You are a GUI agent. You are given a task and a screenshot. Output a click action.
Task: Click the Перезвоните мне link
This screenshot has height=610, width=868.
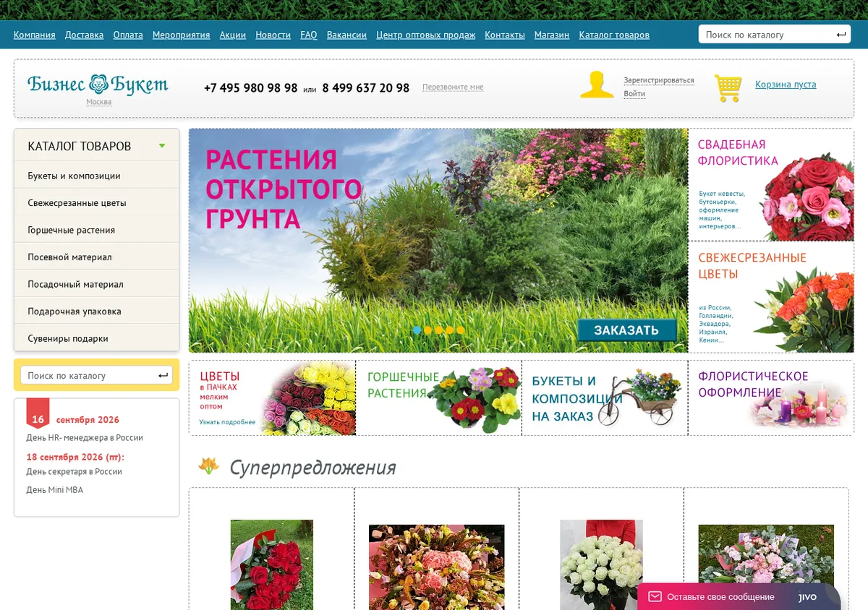tap(453, 87)
